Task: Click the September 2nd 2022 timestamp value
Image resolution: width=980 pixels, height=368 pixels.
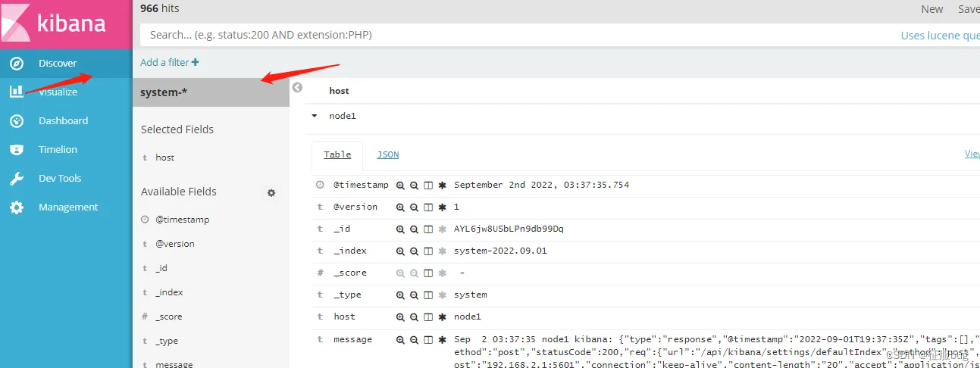Action: point(541,185)
